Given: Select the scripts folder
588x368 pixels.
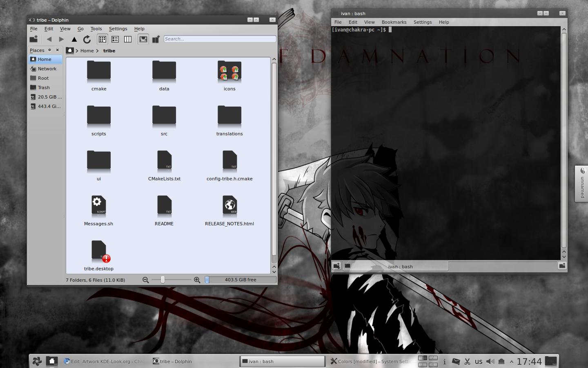Looking at the screenshot, I should click(x=99, y=120).
